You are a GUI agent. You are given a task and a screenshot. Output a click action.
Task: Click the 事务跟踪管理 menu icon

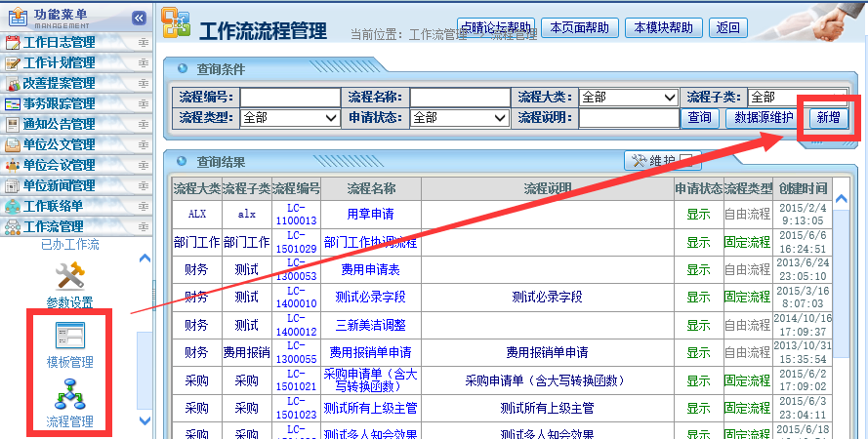14,103
